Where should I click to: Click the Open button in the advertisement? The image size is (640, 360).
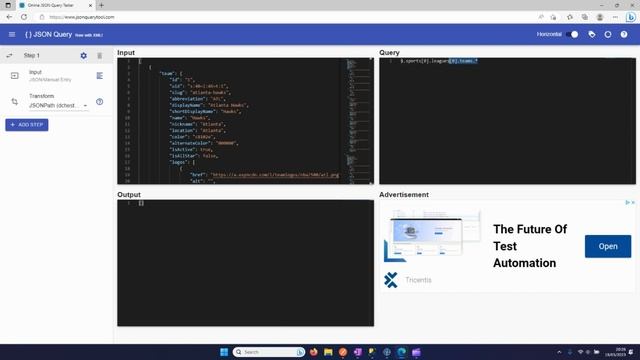point(608,247)
